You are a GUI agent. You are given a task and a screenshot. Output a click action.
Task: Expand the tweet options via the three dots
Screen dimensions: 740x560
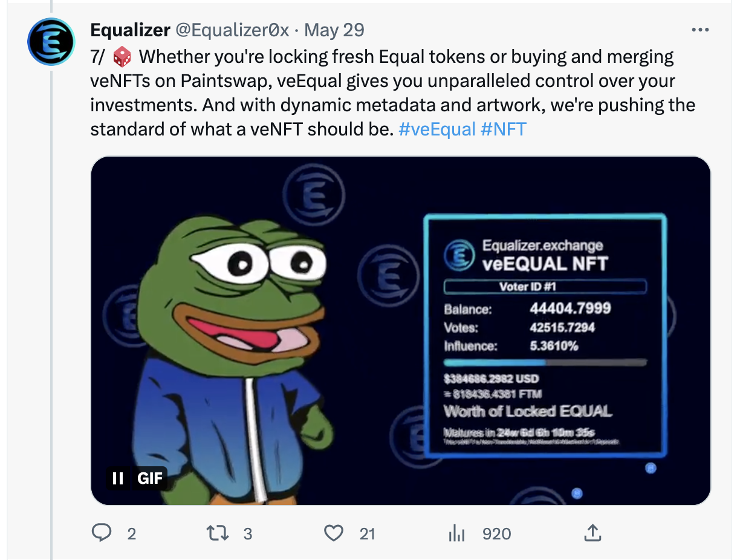700,29
